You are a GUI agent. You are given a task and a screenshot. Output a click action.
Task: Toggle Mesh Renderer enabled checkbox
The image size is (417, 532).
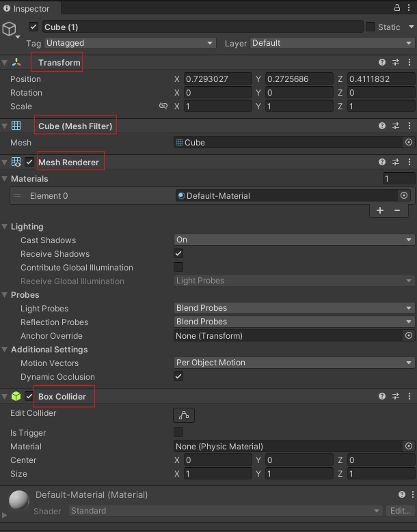click(x=29, y=162)
